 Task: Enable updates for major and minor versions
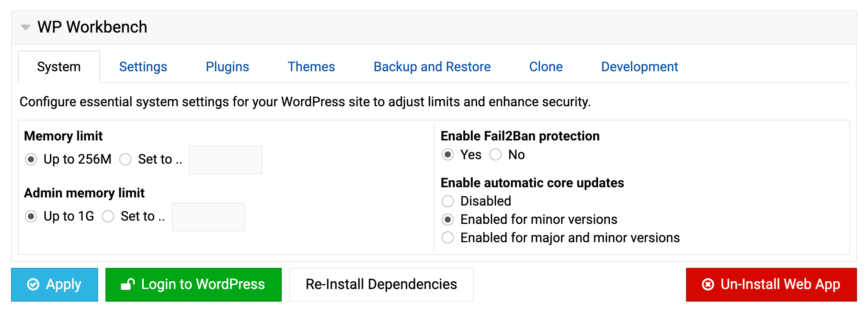[448, 238]
